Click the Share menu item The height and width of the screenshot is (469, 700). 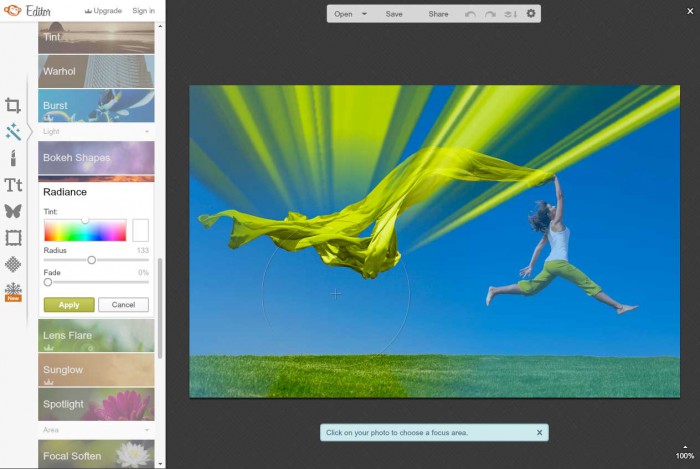tap(438, 14)
